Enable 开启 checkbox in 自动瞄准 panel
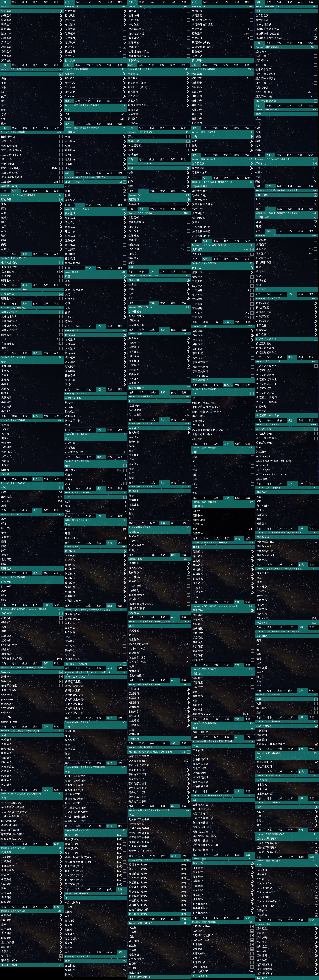Screen dimensions: 319x980 click(x=124, y=110)
